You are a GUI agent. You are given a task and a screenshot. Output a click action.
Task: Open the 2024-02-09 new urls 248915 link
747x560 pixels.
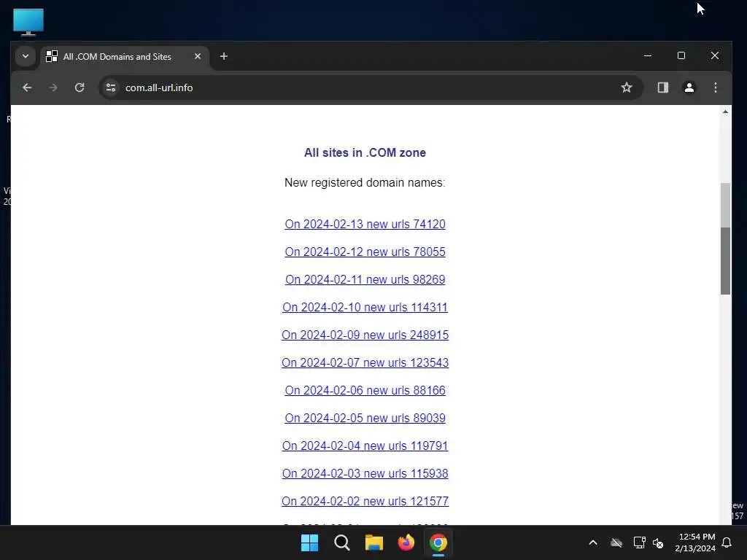point(365,335)
